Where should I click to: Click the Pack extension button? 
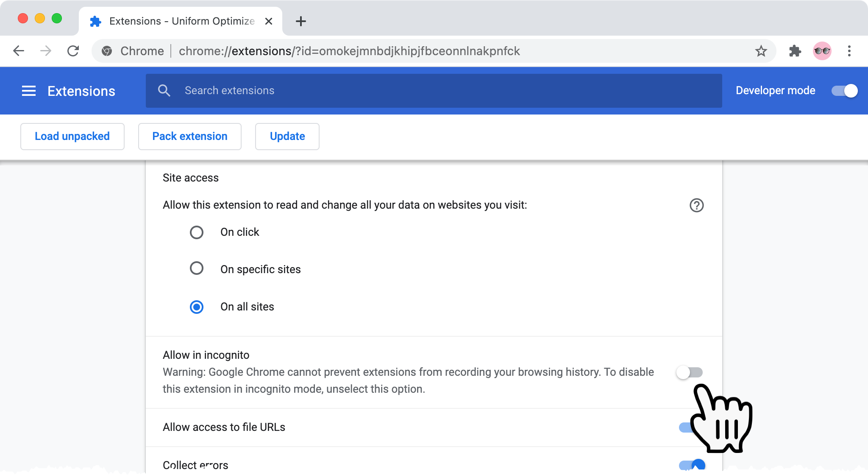(x=190, y=137)
